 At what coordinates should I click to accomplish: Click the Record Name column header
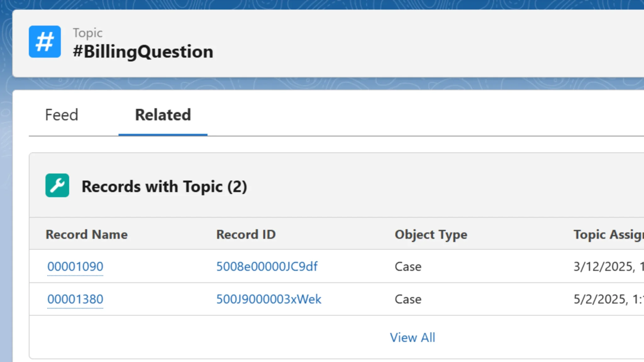click(86, 234)
